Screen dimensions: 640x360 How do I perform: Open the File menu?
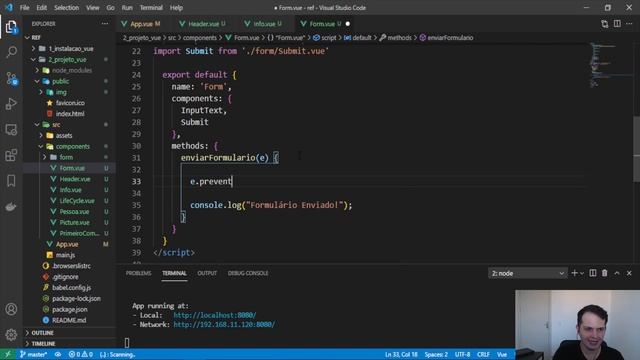tap(24, 8)
